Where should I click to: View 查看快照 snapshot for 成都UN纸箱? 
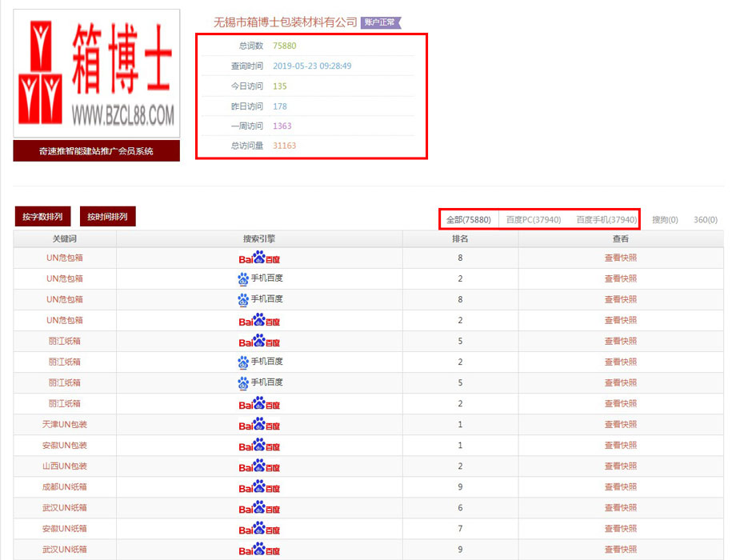[x=621, y=486]
